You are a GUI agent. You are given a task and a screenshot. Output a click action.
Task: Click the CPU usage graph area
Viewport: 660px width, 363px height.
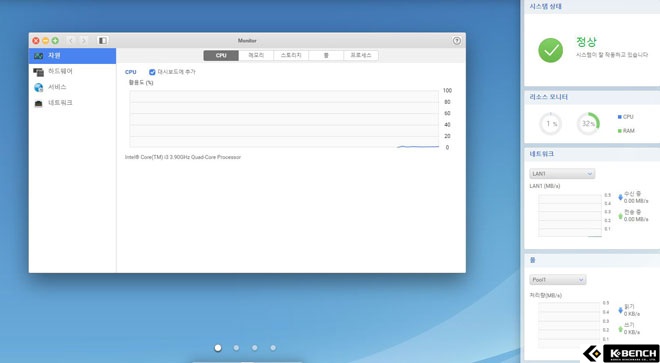tap(285, 119)
